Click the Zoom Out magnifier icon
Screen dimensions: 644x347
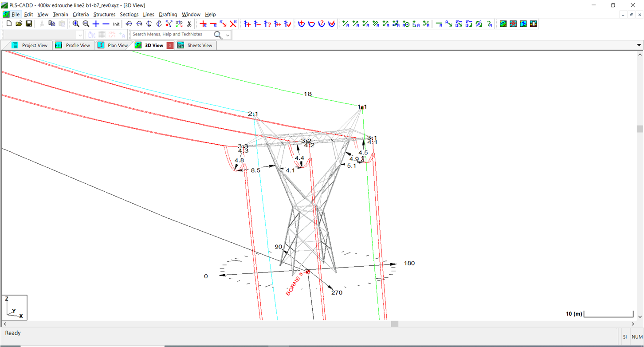(x=86, y=24)
